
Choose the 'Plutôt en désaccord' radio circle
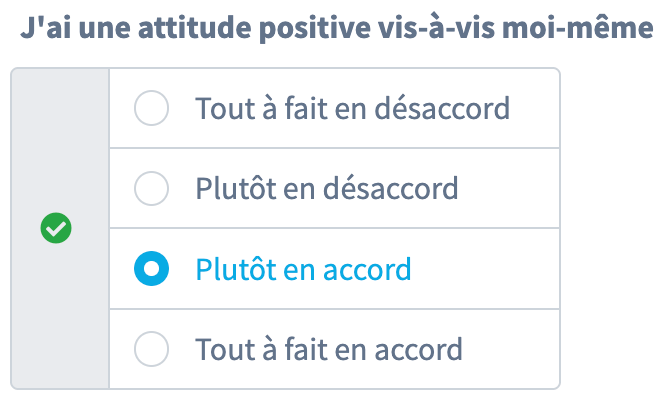151,188
